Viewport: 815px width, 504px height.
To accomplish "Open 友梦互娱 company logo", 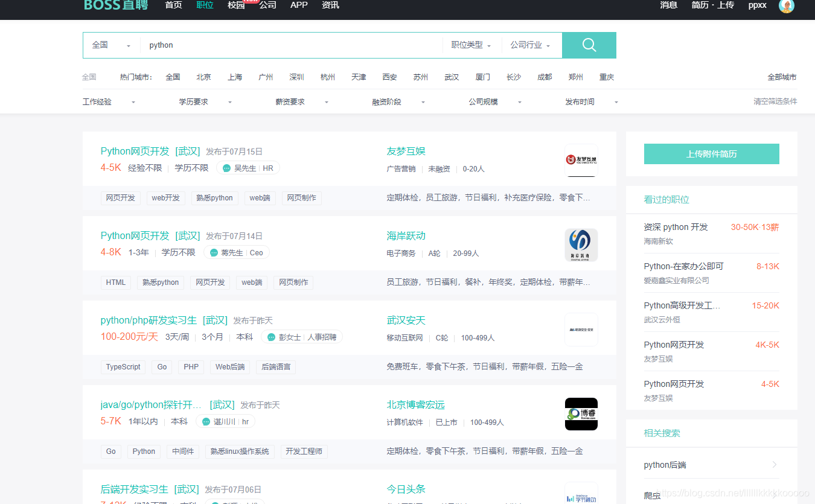I will (x=581, y=160).
